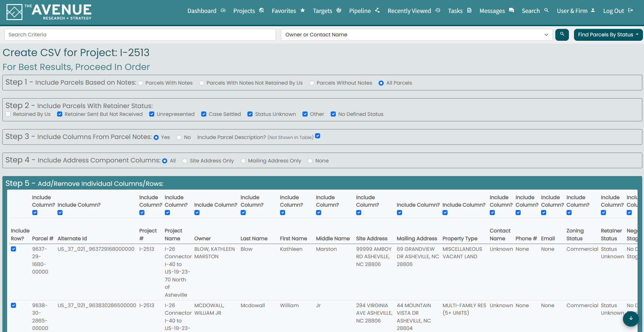644x332 pixels.
Task: Click the Log Out link
Action: [618, 11]
